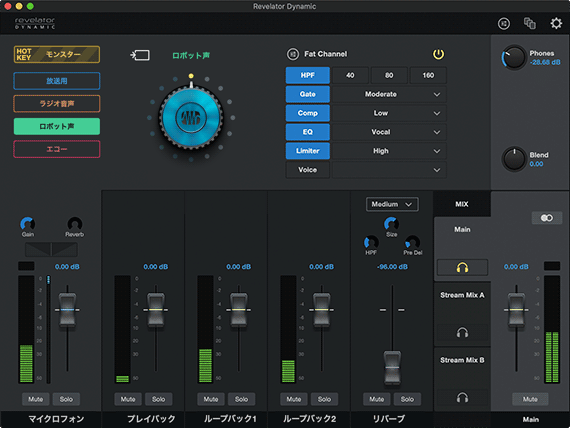
Task: Click the large blue PreSonus preset knob
Action: coord(191,117)
